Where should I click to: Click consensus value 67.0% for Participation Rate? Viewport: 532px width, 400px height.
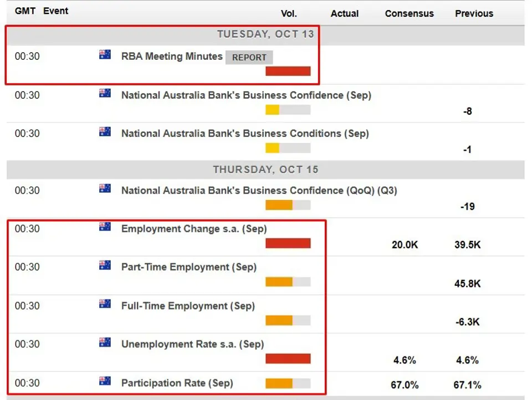point(405,385)
